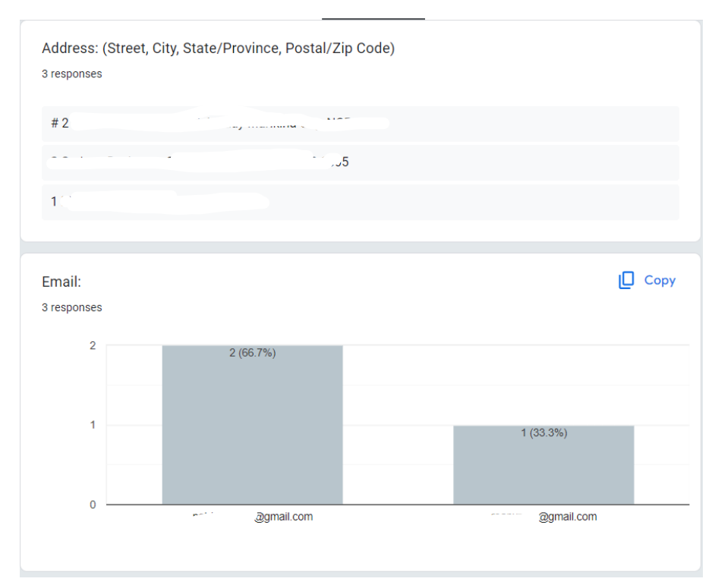Click the right gmail.com axis label
Screen dimensions: 712x588
567,517
